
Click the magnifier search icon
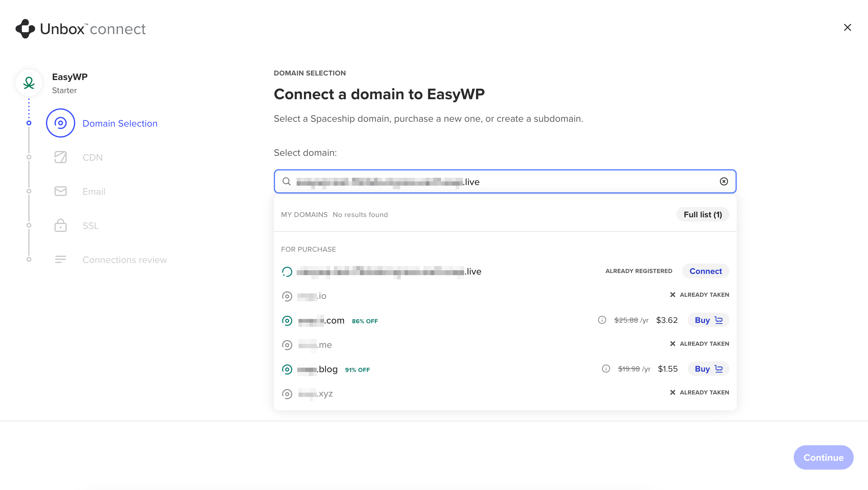click(x=286, y=181)
